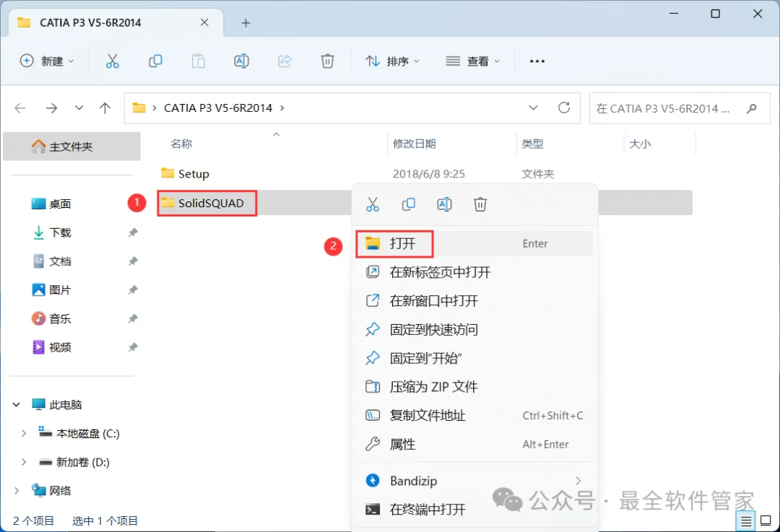Viewport: 780px width, 532px height.
Task: Expand the Bandizip submenu arrow
Action: (x=578, y=480)
